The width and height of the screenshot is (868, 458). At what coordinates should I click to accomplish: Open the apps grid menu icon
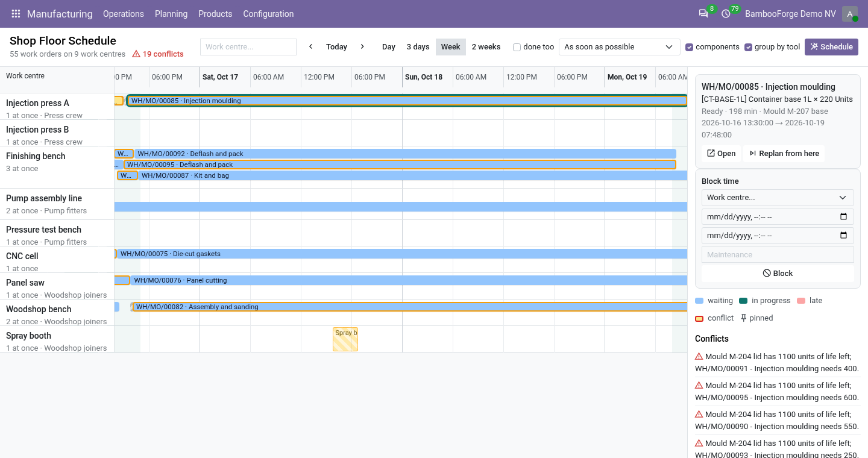pyautogui.click(x=16, y=14)
